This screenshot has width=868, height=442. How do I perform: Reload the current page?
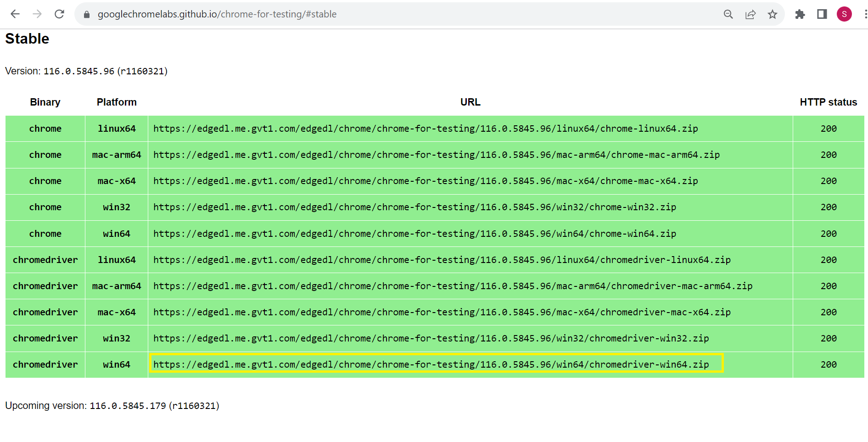[x=59, y=14]
